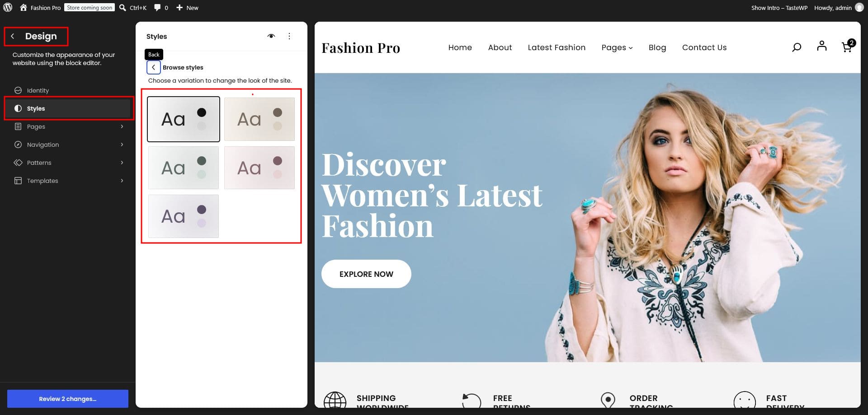This screenshot has height=415, width=868.
Task: Open Contact Us in the site navigation
Action: pos(704,47)
